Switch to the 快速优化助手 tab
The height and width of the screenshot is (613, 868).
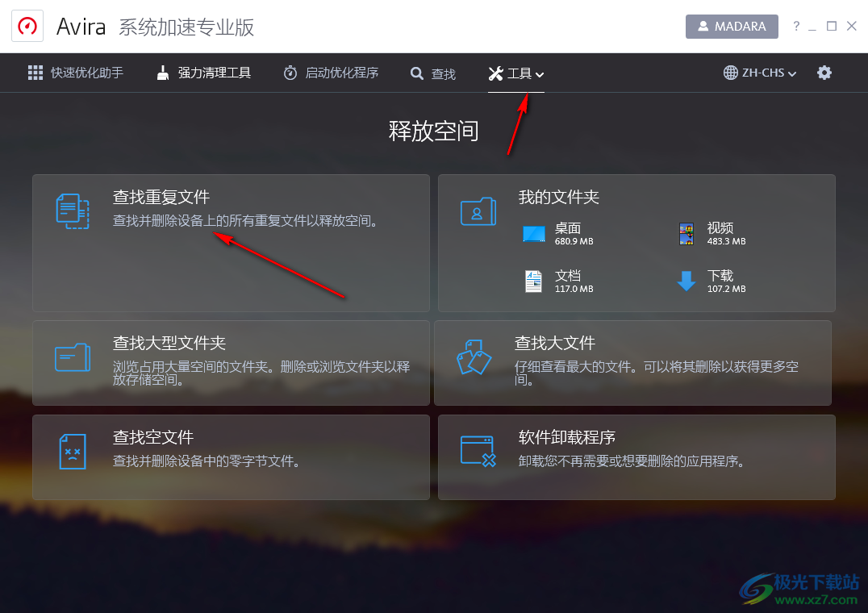(x=76, y=73)
